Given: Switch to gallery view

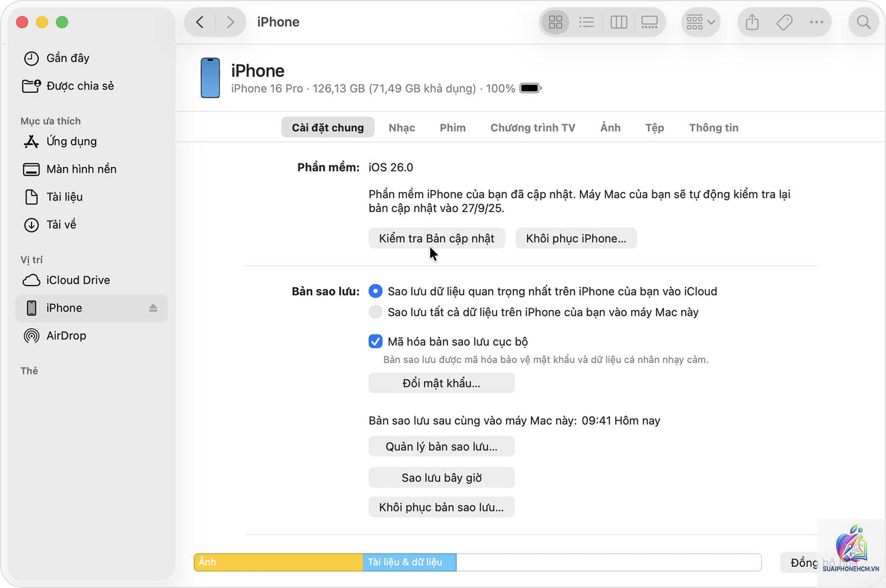Looking at the screenshot, I should coord(650,22).
